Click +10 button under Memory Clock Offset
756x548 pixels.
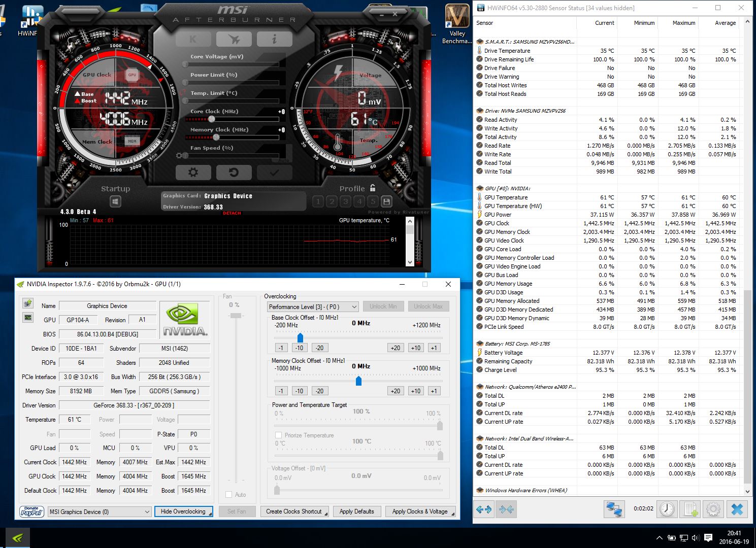coord(416,391)
